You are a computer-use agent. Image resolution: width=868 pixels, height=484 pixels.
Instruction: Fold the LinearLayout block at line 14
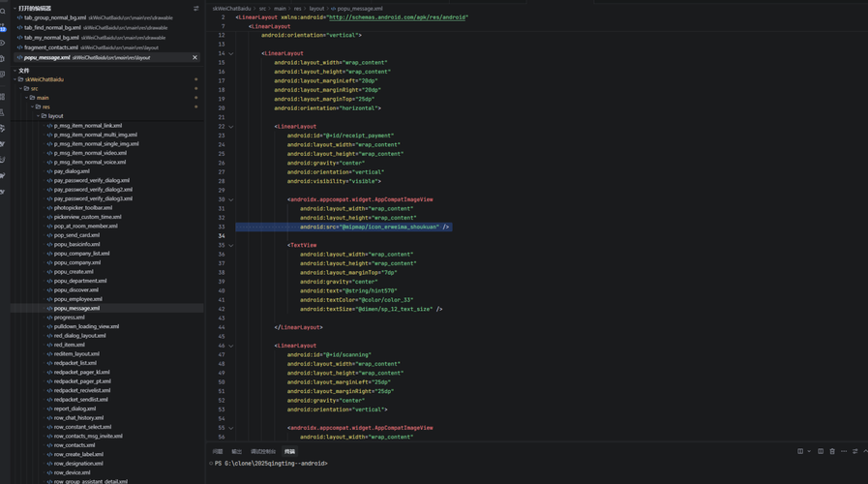pos(231,53)
